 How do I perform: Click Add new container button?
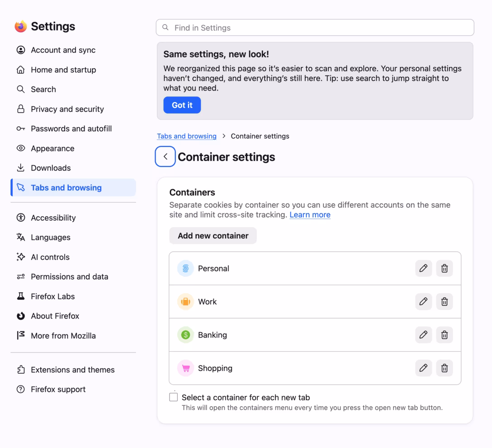(213, 235)
